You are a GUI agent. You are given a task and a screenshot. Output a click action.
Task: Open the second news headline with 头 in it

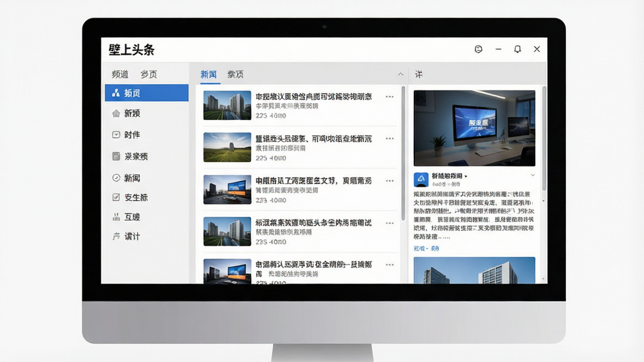(x=314, y=139)
